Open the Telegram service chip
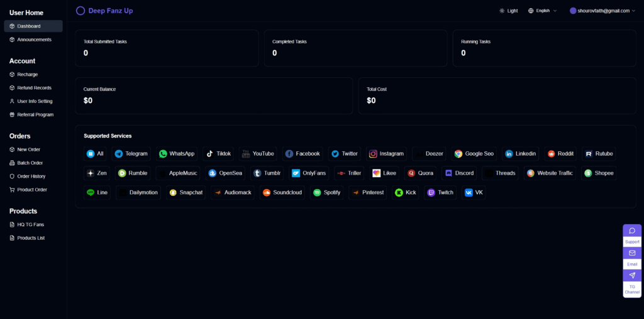644x319 pixels. pos(131,154)
